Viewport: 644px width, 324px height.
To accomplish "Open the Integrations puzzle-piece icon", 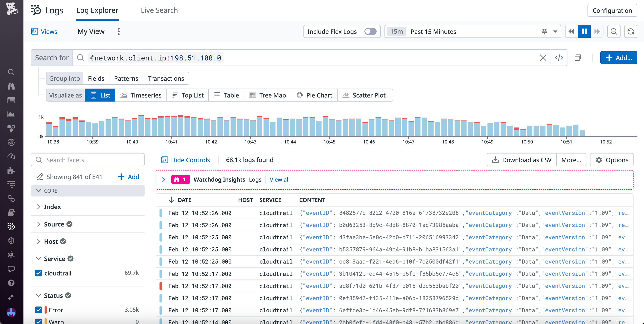I will 11,171.
